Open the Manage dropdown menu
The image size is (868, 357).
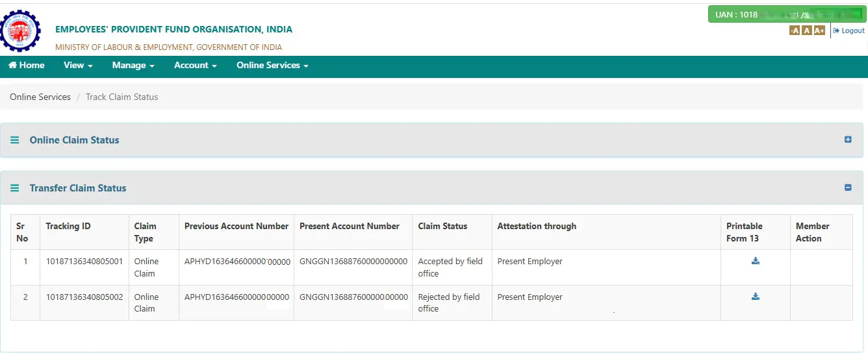(x=133, y=65)
